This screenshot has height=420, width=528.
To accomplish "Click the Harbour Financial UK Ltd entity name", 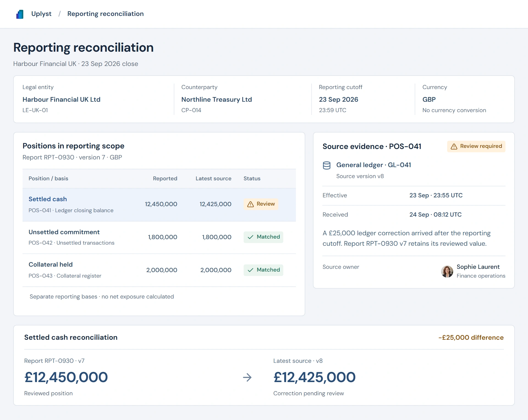I will (61, 100).
